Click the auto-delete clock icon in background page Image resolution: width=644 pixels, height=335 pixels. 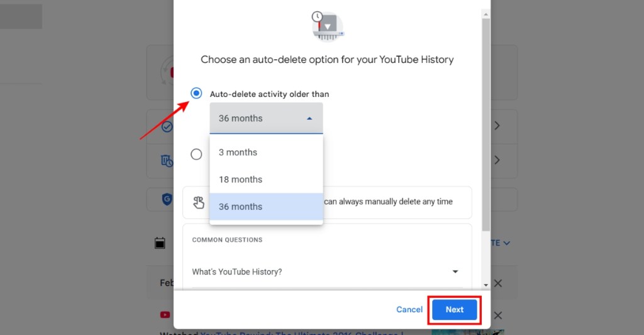[x=167, y=161]
